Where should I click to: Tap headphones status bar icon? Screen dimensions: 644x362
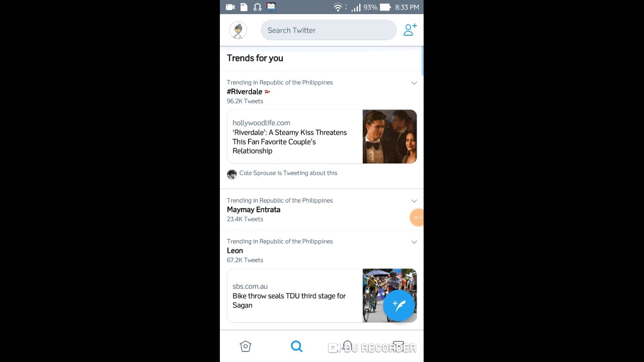point(258,7)
